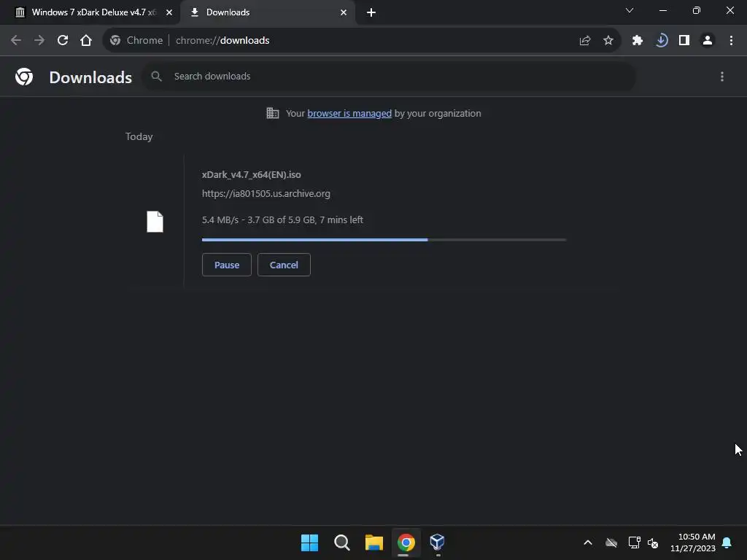
Task: Click the Chrome logo beside Downloads title
Action: (x=24, y=77)
